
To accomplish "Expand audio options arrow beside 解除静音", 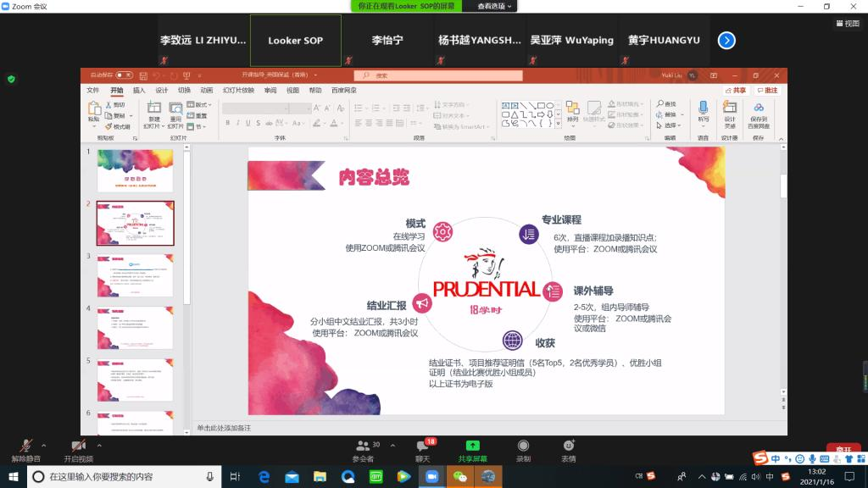I will pos(47,444).
